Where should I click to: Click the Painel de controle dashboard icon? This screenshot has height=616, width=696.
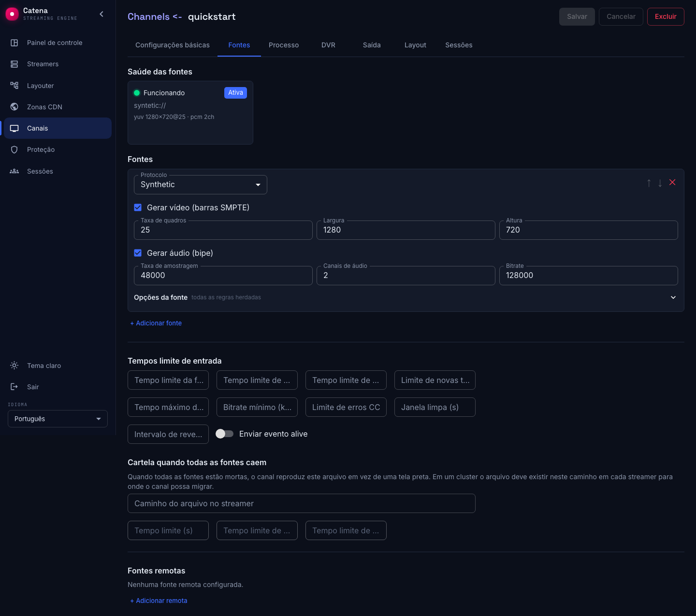[x=14, y=43]
